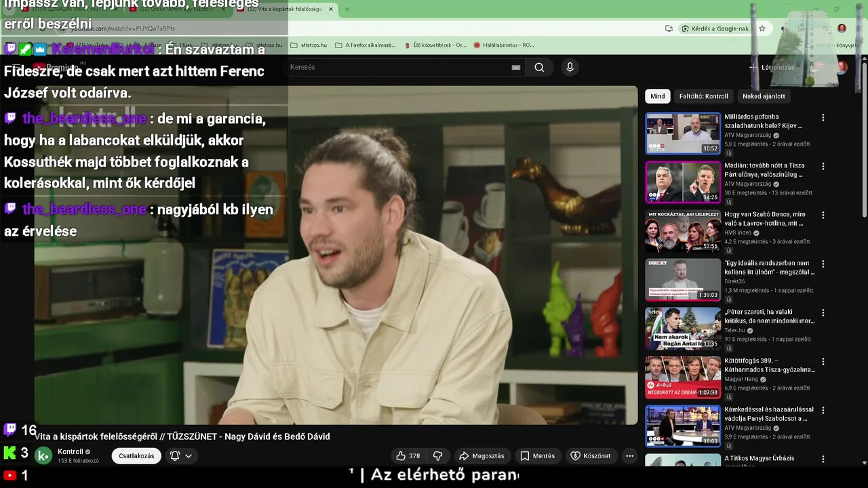
Task: Close the Vita a kispártok browser tab
Action: click(331, 9)
